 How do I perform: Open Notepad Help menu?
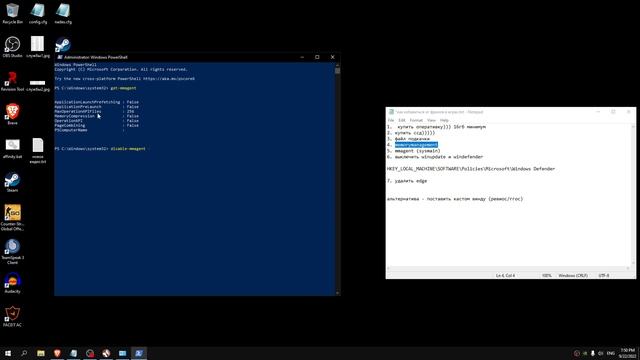click(444, 120)
